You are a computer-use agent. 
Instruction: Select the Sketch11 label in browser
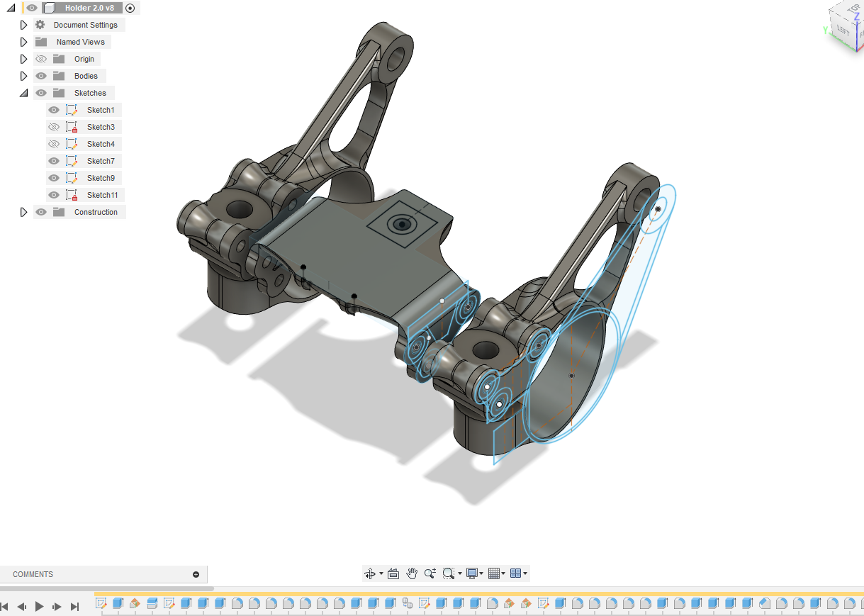pyautogui.click(x=102, y=195)
